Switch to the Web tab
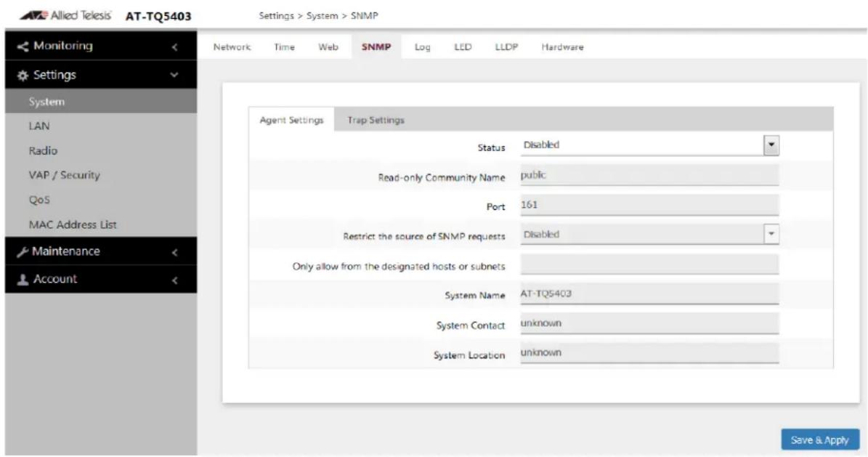The width and height of the screenshot is (868, 457). 328,47
